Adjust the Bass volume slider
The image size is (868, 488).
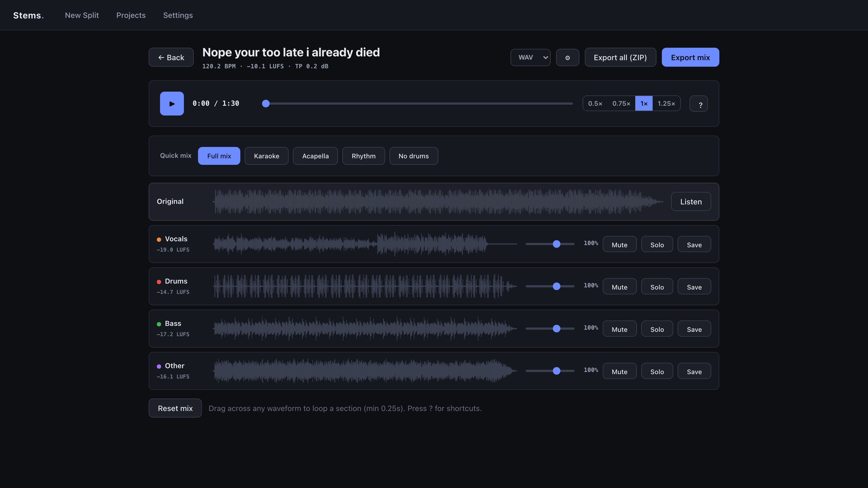point(550,328)
